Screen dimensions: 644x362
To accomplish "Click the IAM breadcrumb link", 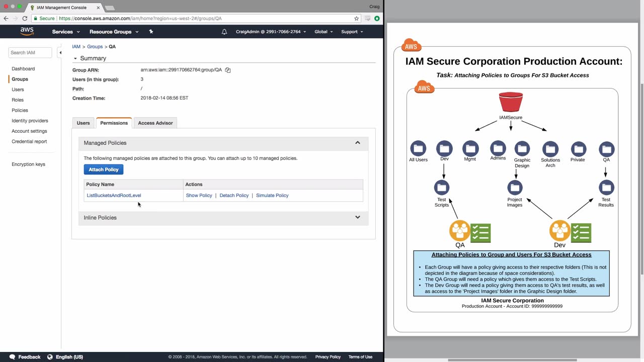I will tap(76, 47).
